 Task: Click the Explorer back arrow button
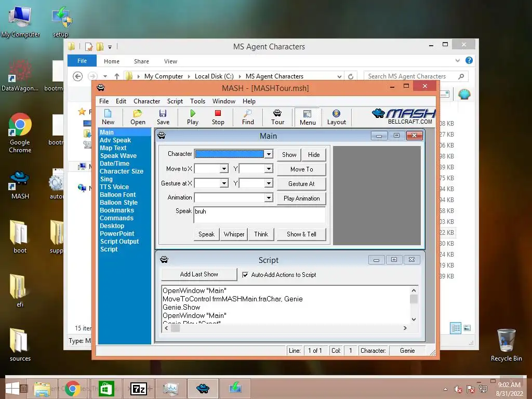pyautogui.click(x=78, y=76)
